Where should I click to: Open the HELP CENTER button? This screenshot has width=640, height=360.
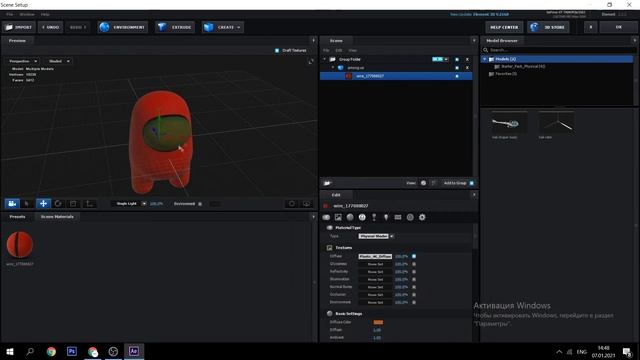(x=504, y=27)
